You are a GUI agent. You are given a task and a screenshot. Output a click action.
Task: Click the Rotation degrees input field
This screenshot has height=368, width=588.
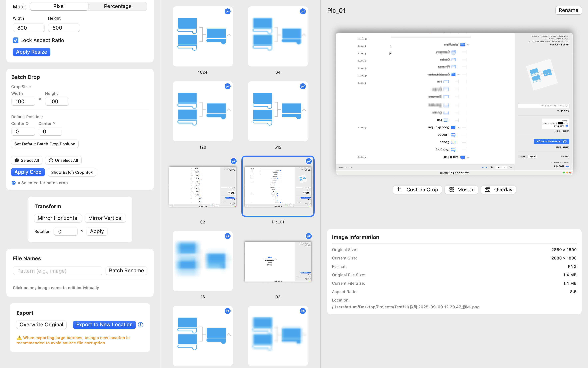pos(66,231)
